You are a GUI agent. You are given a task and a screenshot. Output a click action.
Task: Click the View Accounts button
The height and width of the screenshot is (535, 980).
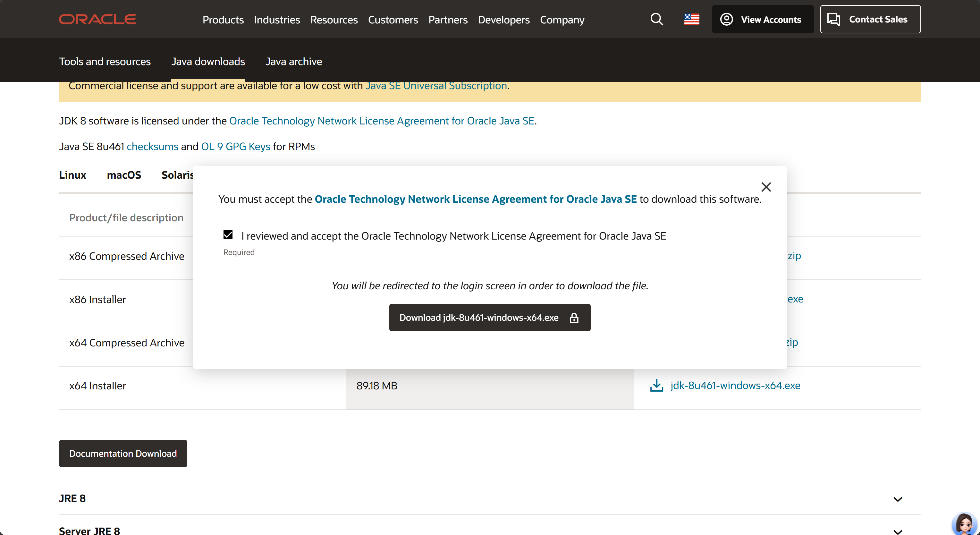click(x=762, y=19)
